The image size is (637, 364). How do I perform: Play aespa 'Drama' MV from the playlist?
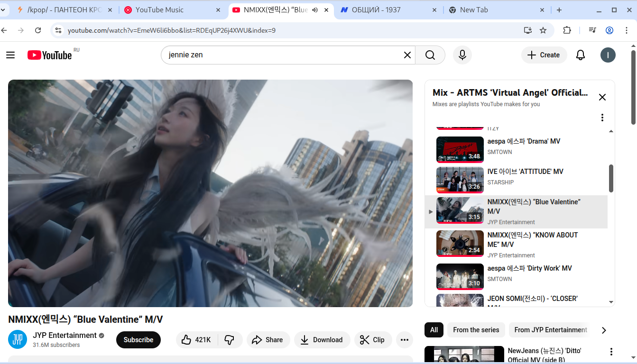coord(524,141)
